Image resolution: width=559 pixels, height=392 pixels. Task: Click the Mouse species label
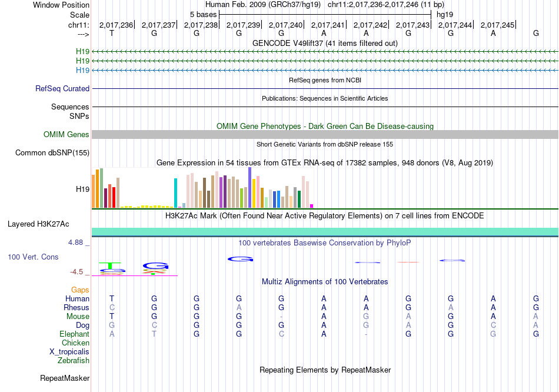[x=78, y=317]
